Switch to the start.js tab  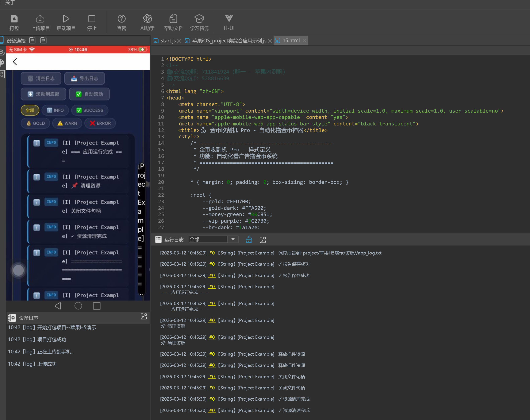coord(168,41)
